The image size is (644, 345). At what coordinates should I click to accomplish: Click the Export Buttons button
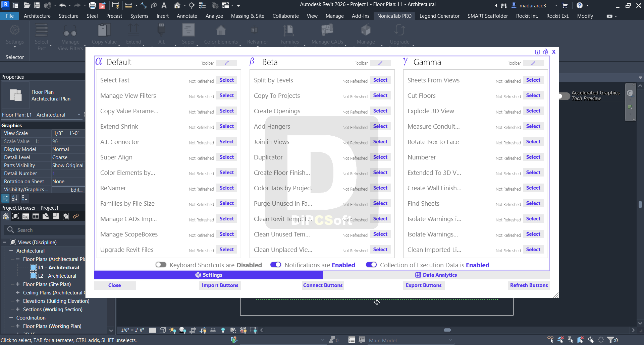click(424, 285)
